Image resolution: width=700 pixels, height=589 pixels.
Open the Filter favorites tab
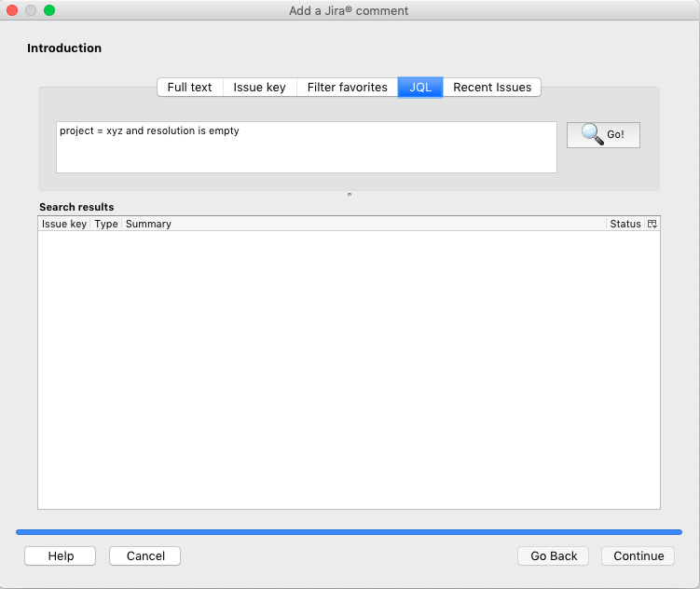(347, 87)
